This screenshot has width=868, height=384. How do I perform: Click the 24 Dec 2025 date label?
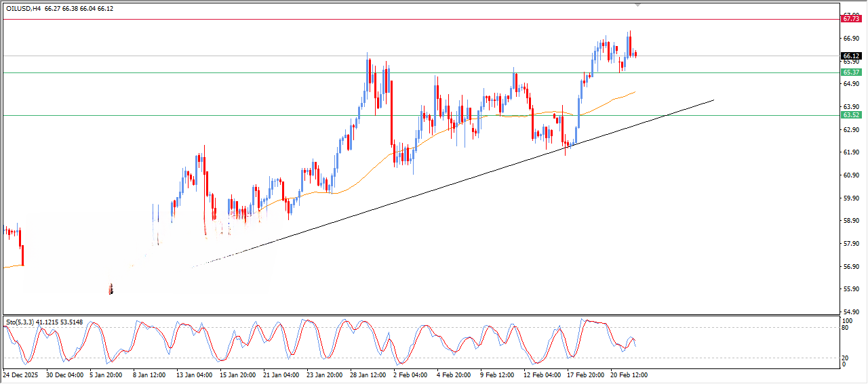point(24,375)
